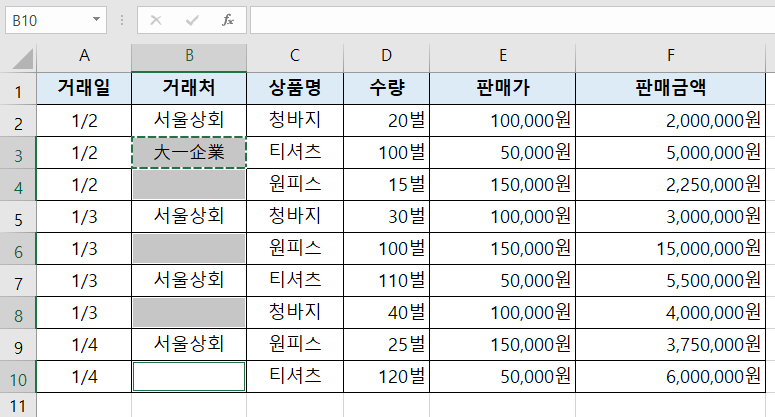Select row 5 header
Screen dimensions: 775x417
pyautogui.click(x=18, y=217)
